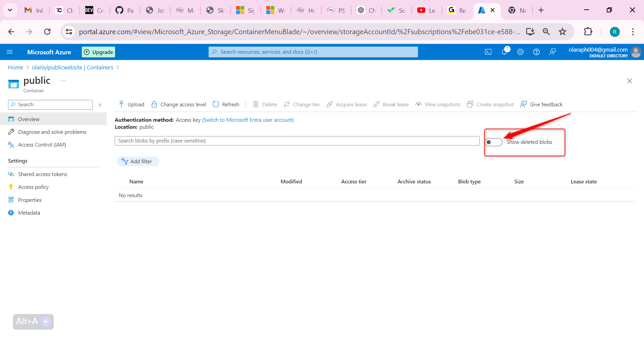Switch to the YouTube browser tab
This screenshot has width=644, height=342.
(x=427, y=10)
